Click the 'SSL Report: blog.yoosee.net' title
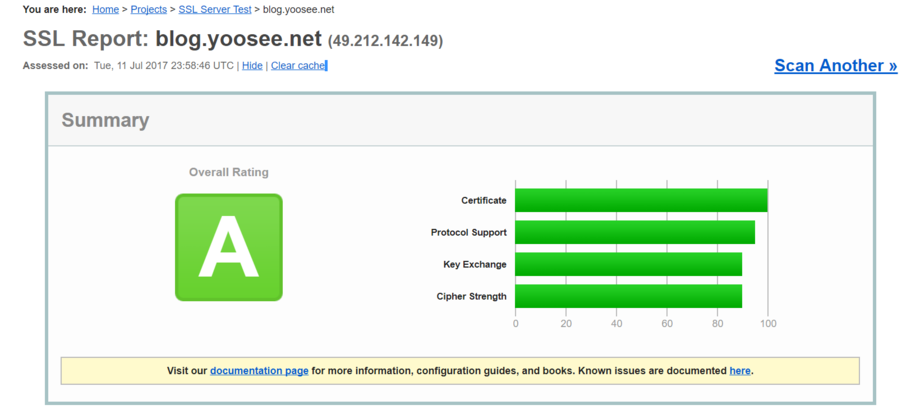Screen dimensions: 920x414 [172, 39]
